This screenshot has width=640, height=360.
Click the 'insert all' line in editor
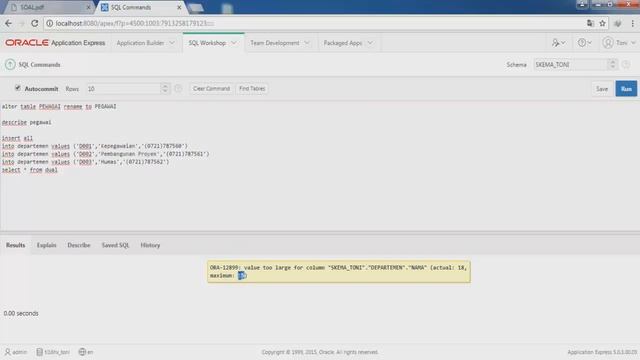coord(17,138)
